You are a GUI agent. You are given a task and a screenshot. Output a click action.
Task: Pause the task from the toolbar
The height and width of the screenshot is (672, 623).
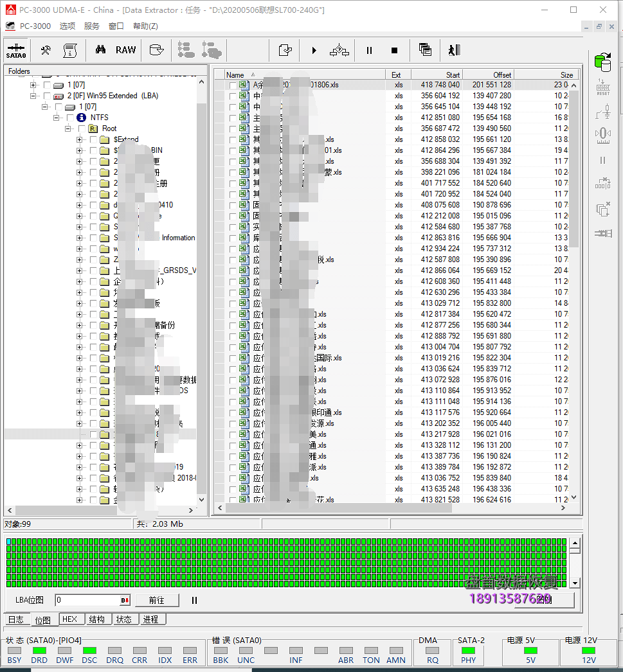coord(369,51)
